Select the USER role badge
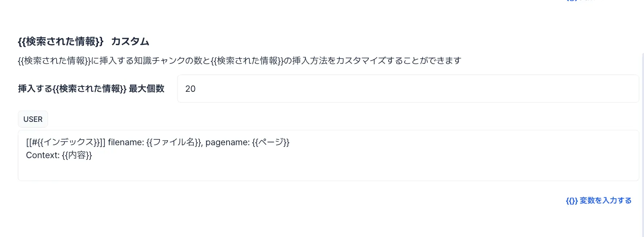 [x=33, y=119]
